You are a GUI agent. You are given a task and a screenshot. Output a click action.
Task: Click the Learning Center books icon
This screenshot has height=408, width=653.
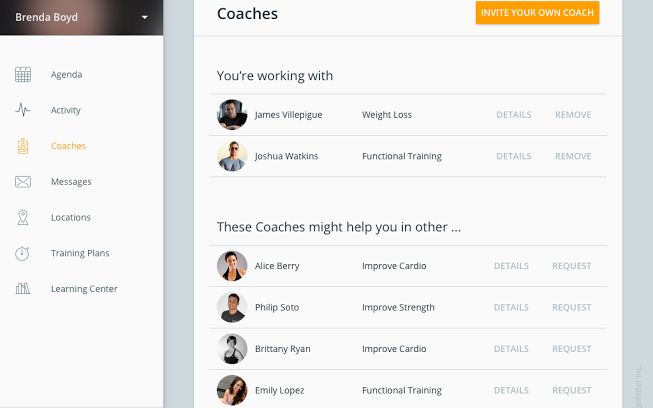click(22, 289)
